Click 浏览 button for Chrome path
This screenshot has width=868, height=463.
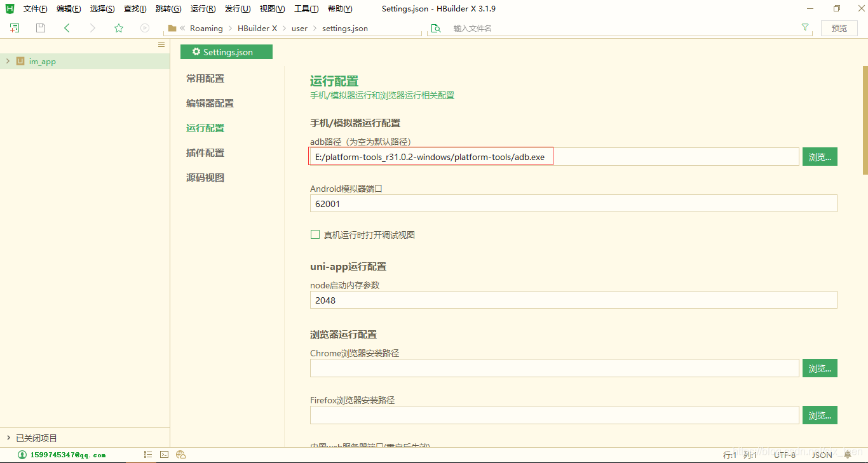pos(820,368)
